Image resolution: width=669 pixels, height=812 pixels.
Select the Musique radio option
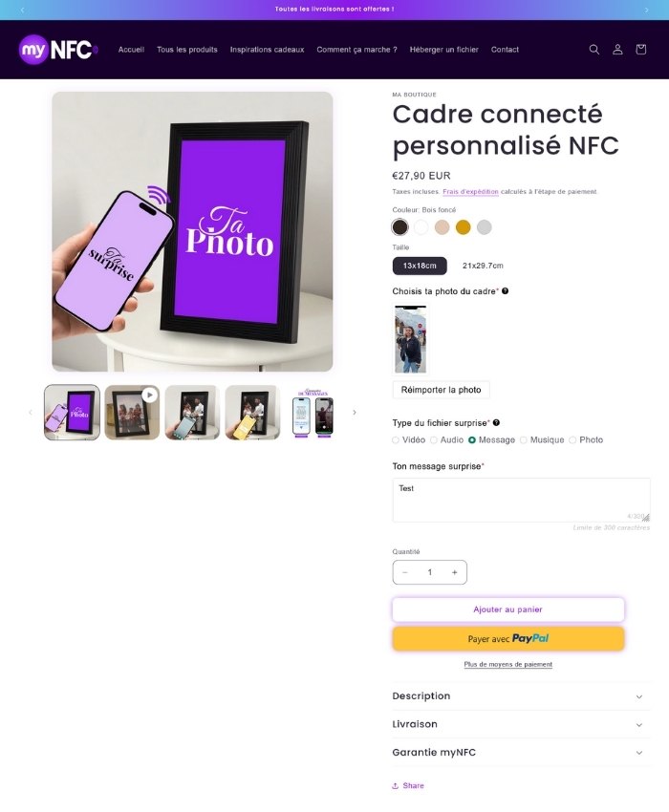click(x=524, y=439)
